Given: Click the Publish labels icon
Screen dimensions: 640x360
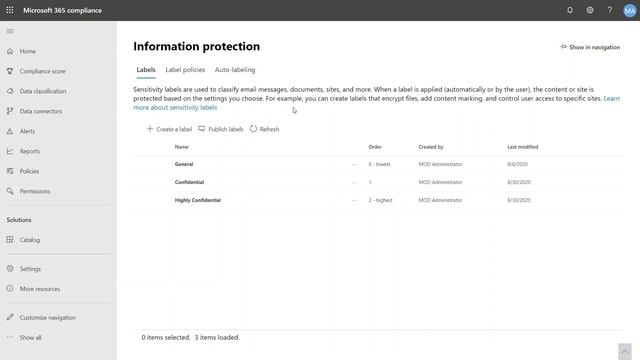Looking at the screenshot, I should [202, 129].
